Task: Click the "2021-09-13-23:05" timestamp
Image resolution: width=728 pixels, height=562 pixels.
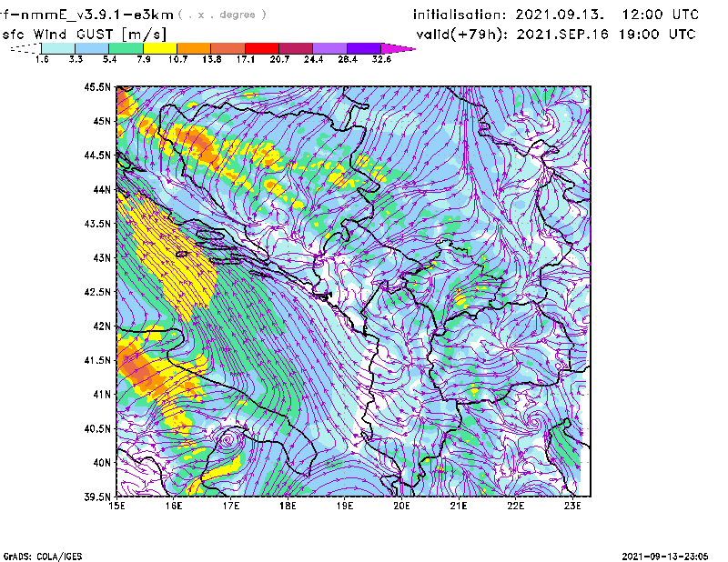Action: [x=665, y=557]
